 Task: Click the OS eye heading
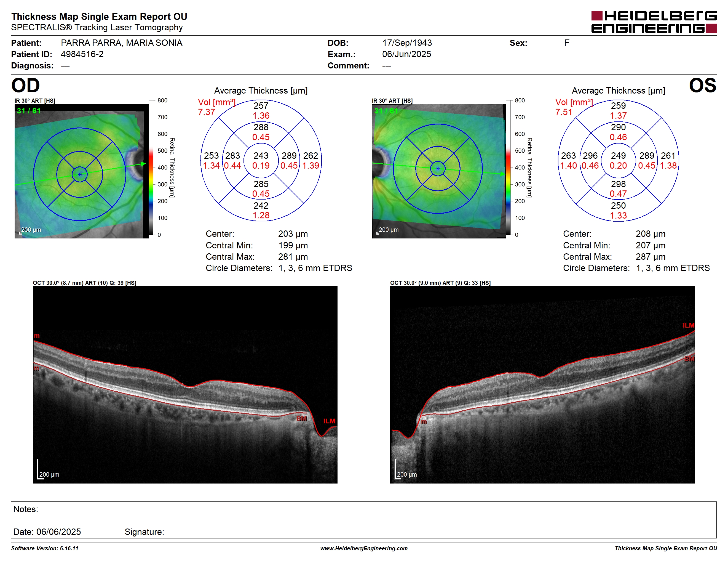pos(703,85)
